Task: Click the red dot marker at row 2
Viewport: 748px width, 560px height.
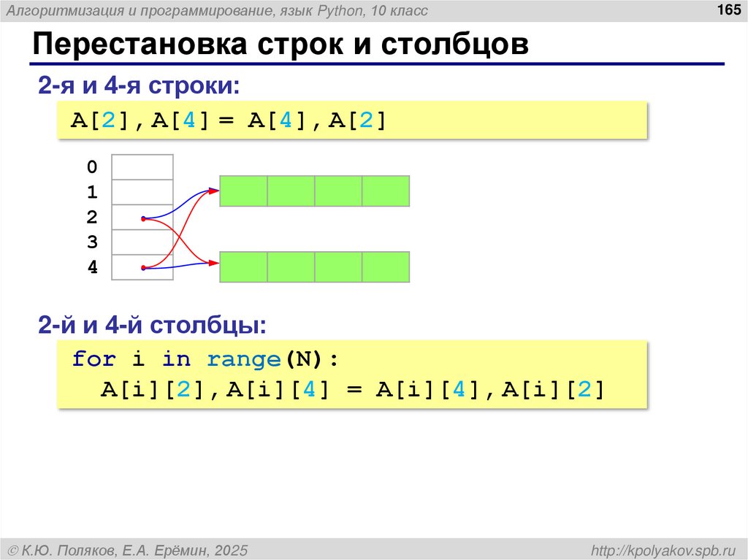Action: (x=143, y=217)
